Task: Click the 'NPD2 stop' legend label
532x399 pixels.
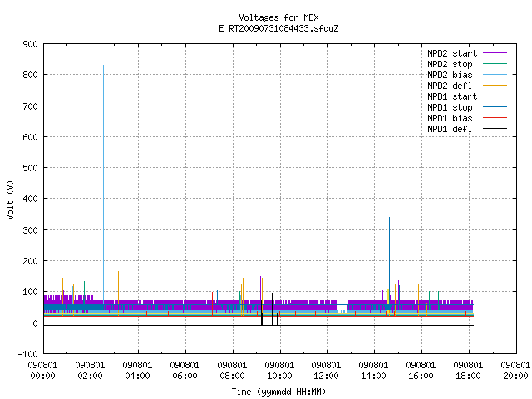Action: pyautogui.click(x=450, y=64)
